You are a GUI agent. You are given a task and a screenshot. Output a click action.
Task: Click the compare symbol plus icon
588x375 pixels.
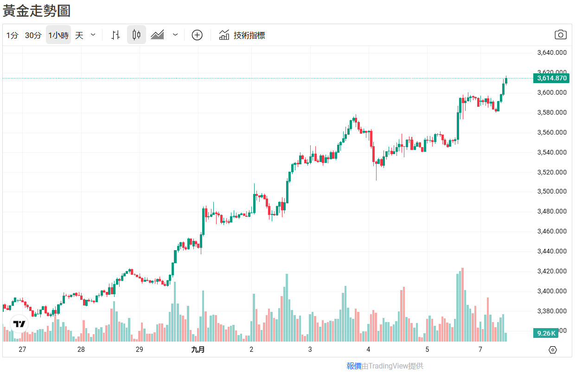click(x=197, y=35)
